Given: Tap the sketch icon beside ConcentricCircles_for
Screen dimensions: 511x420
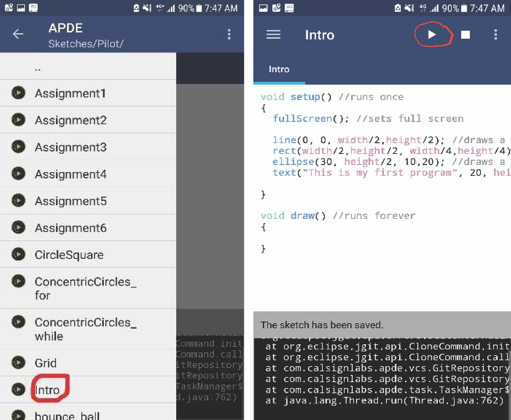Looking at the screenshot, I should coord(18,281).
